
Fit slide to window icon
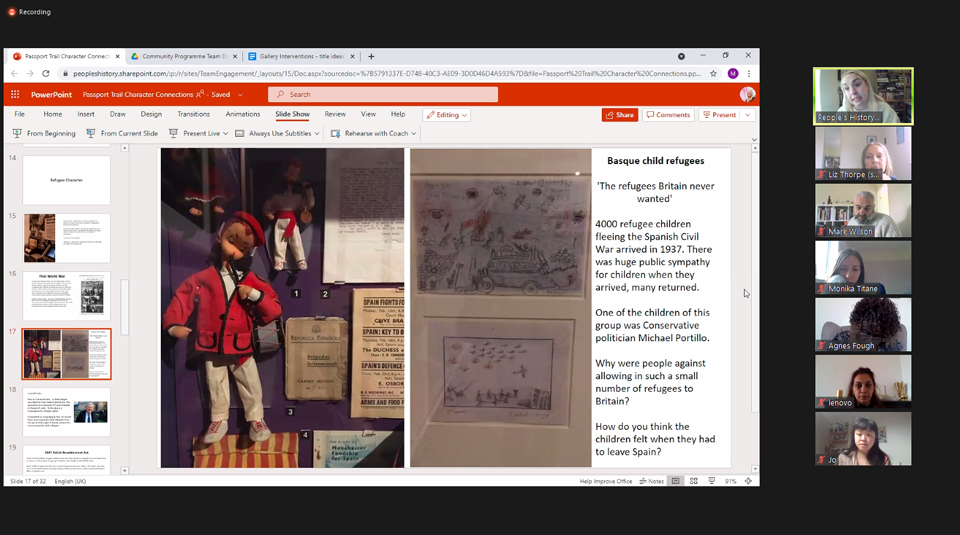point(748,481)
